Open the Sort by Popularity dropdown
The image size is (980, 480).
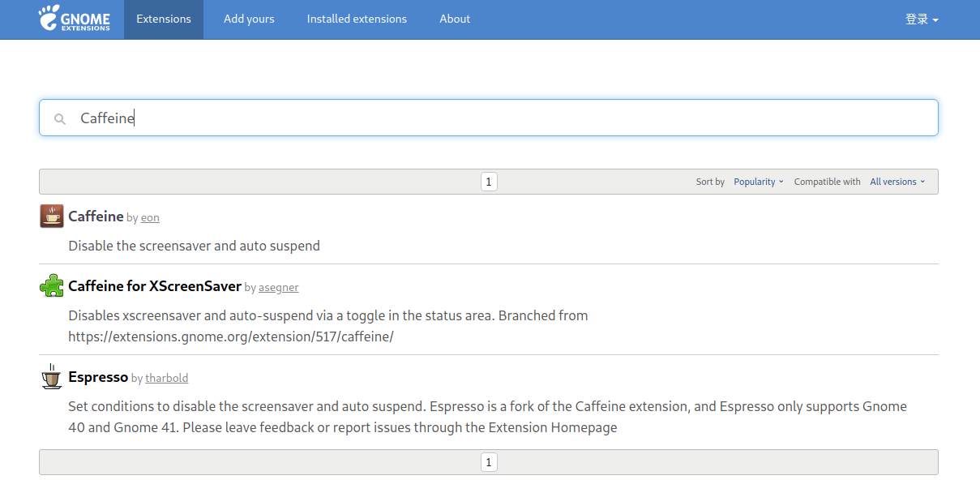758,182
